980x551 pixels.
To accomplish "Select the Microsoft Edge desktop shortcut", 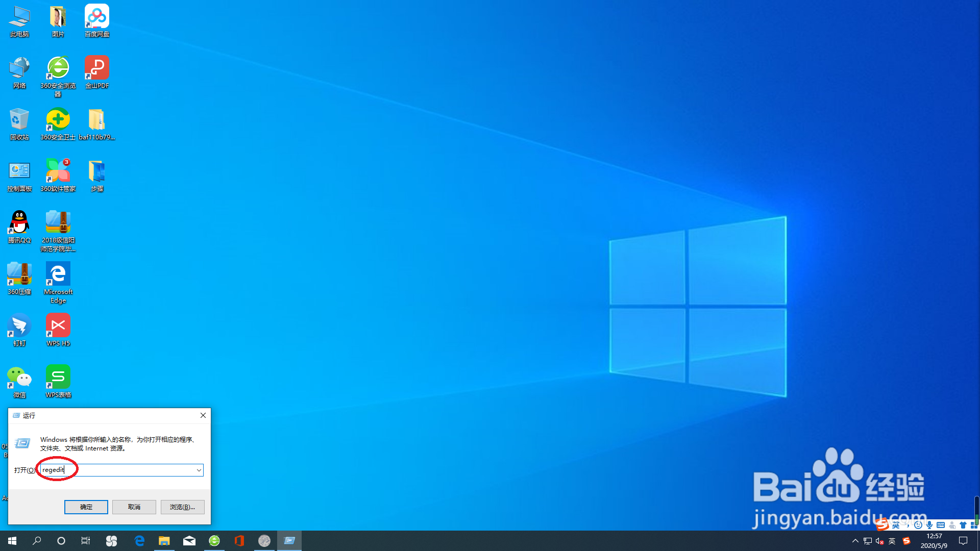I will (x=58, y=283).
